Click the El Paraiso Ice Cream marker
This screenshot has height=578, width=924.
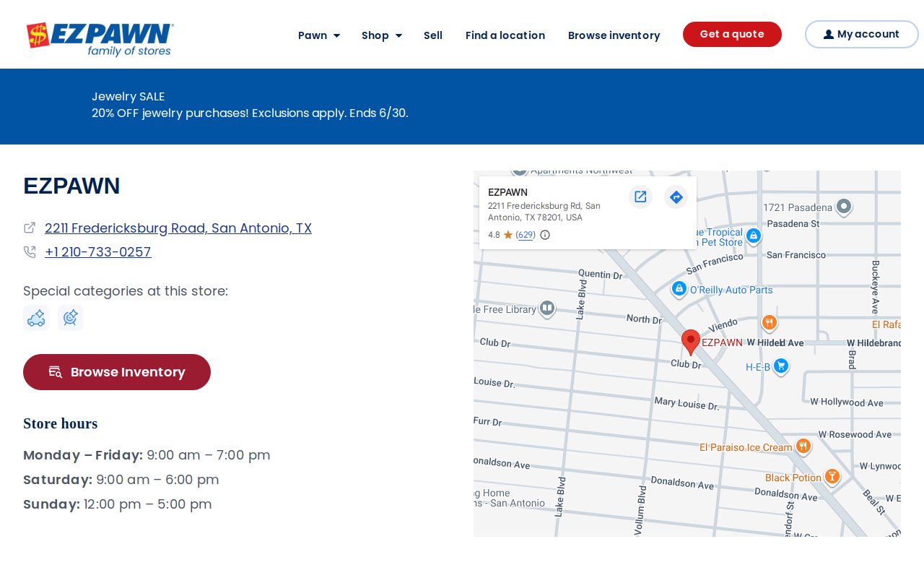(803, 447)
